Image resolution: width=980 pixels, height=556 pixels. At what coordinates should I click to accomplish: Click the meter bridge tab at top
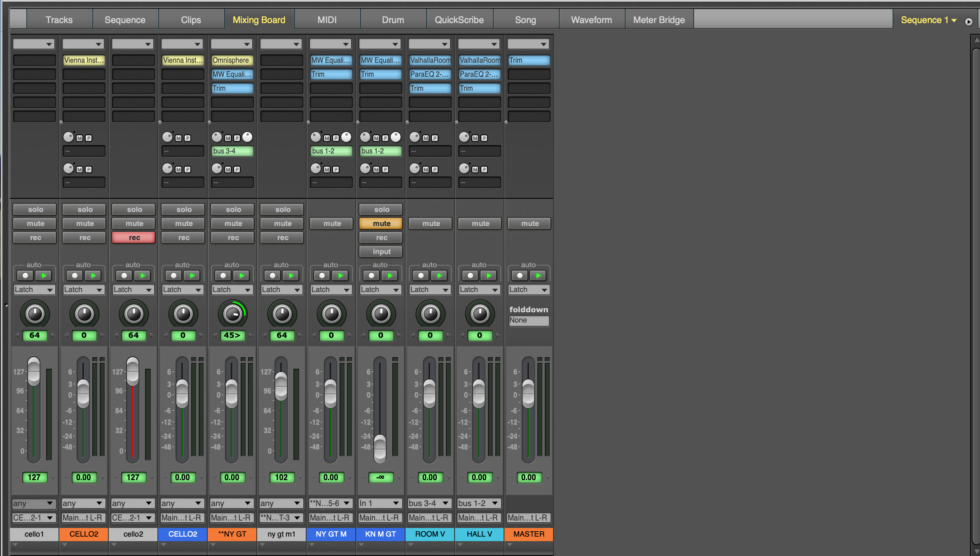click(658, 19)
